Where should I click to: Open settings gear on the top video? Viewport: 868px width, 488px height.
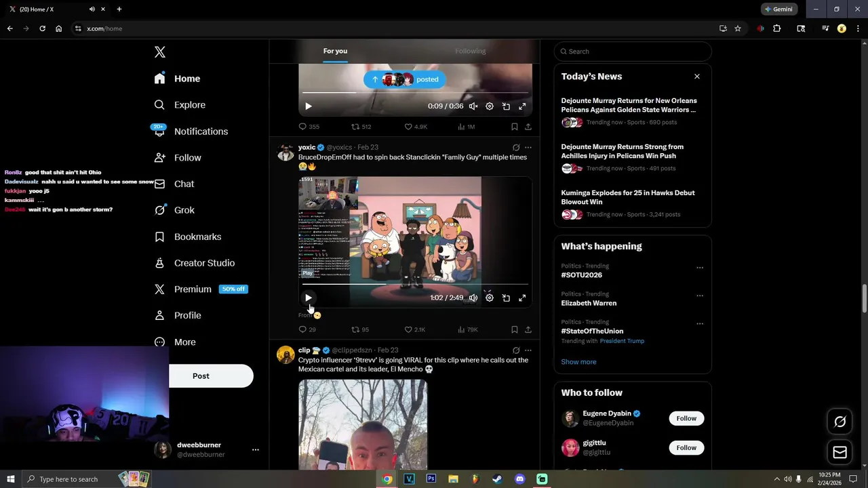pyautogui.click(x=490, y=106)
